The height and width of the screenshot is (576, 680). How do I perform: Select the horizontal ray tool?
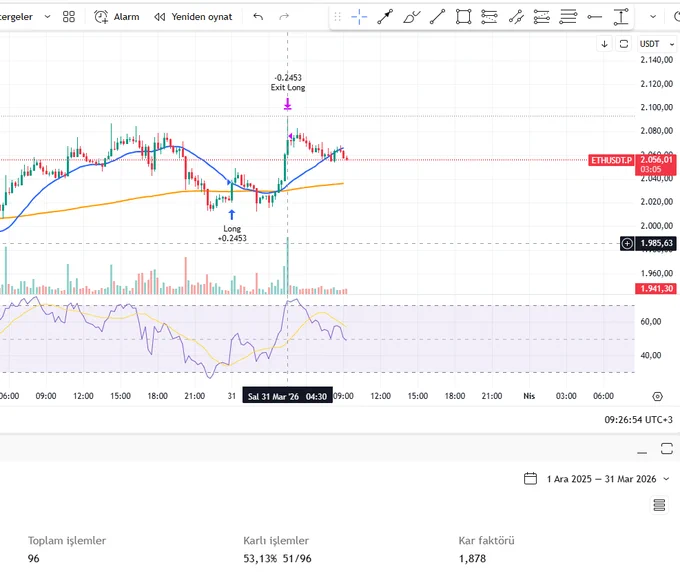coord(594,17)
